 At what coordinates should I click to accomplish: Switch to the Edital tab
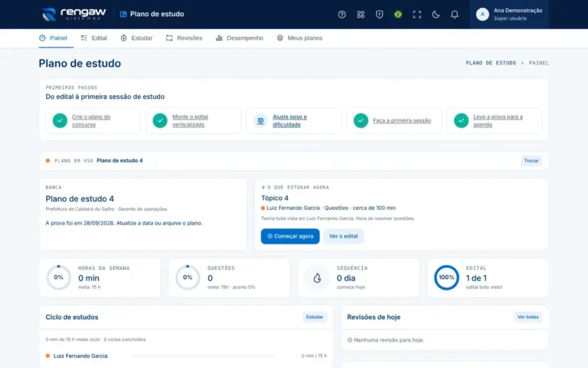(94, 38)
